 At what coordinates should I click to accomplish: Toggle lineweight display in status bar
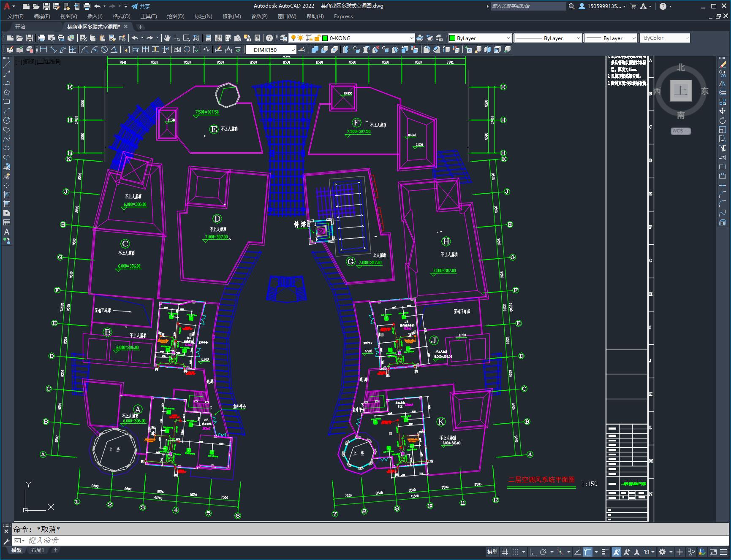pos(605,552)
